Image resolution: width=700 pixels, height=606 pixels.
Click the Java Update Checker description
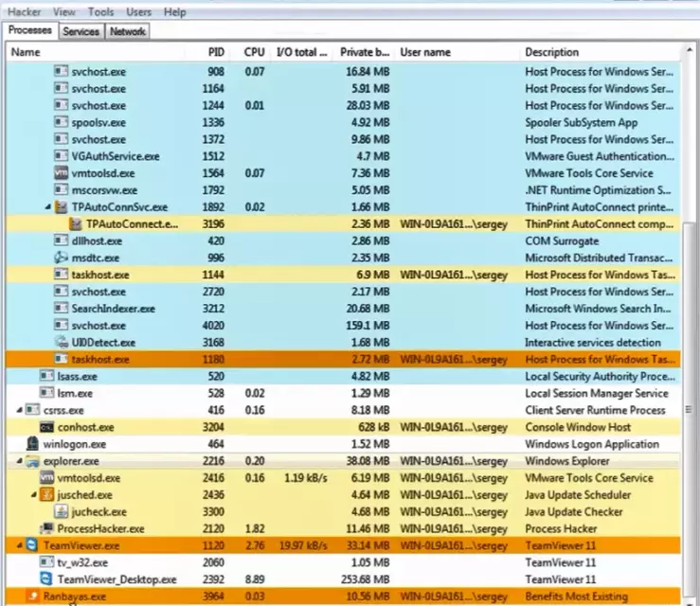(574, 512)
